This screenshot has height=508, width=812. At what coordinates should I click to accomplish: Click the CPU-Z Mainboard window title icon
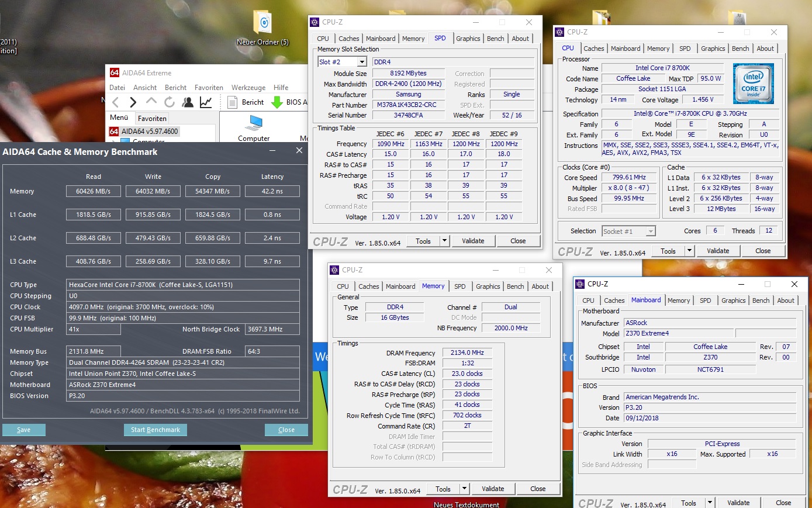click(581, 284)
